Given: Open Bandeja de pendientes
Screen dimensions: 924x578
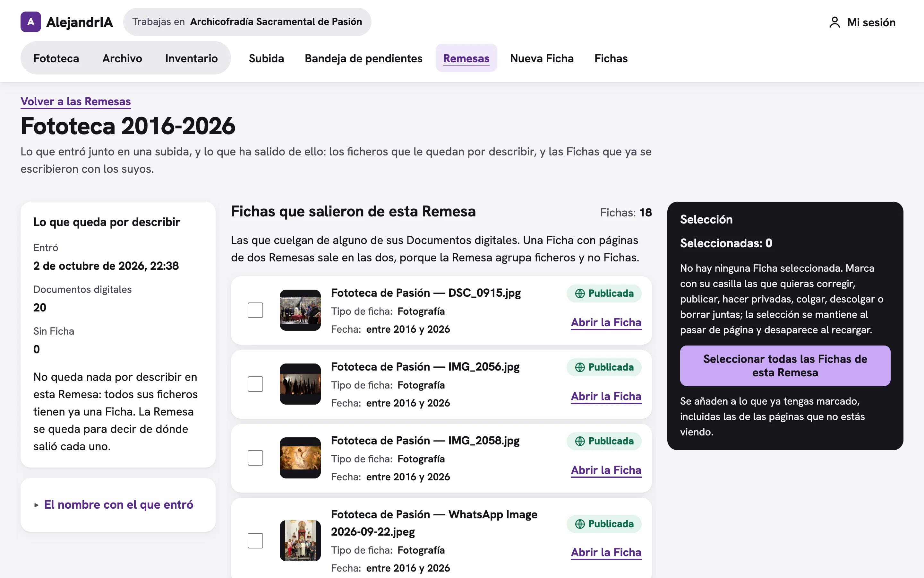Looking at the screenshot, I should [364, 58].
